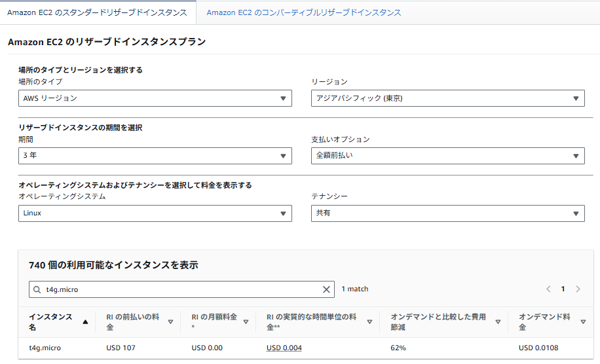Click the USD 0.00 monthly fee cell
This screenshot has height=364, width=600.
(x=207, y=348)
